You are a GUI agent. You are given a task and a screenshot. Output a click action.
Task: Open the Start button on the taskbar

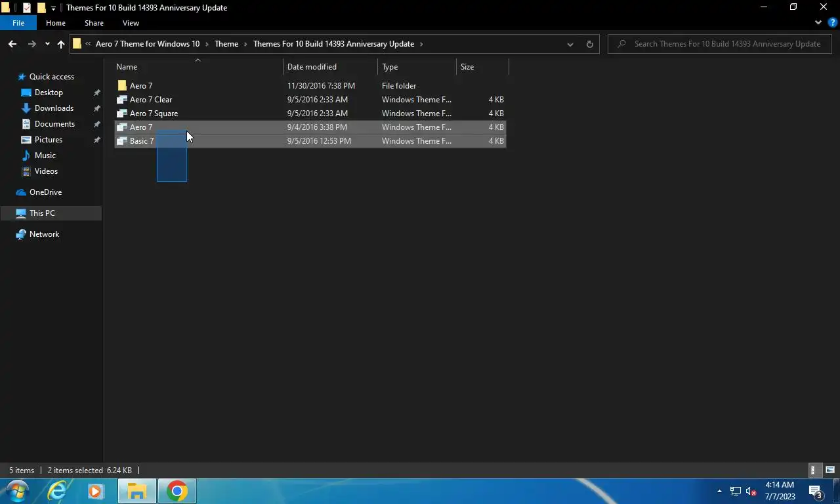pos(17,491)
